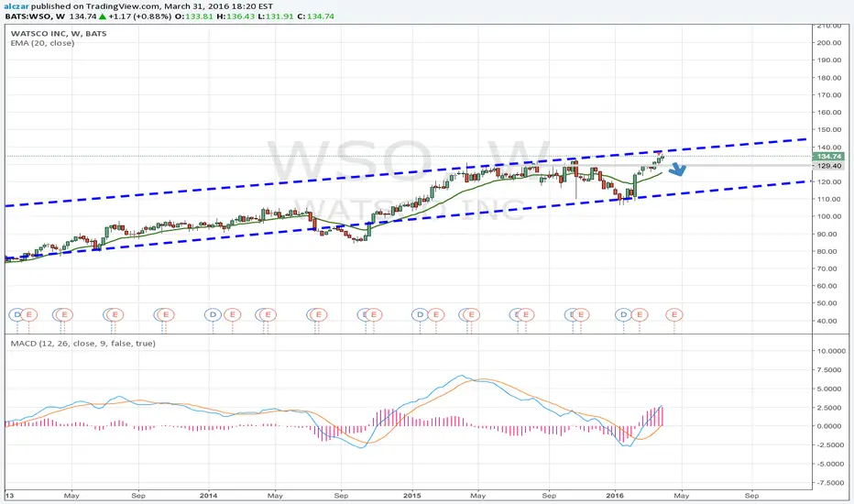Image resolution: width=854 pixels, height=504 pixels.
Task: Click the earnings E marker following the 2014 D marker
Action: (233, 314)
